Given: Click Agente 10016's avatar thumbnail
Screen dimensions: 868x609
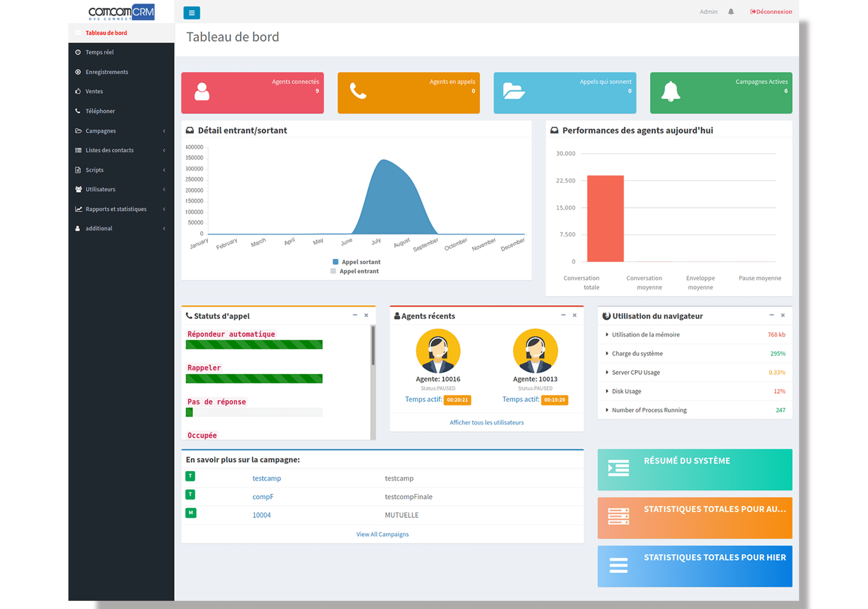Looking at the screenshot, I should point(438,350).
